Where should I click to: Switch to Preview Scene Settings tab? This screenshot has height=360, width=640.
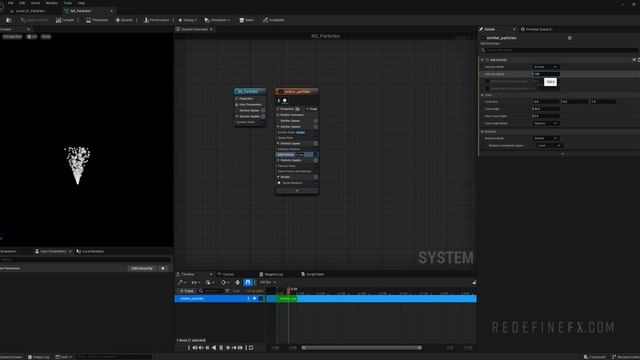coord(537,29)
